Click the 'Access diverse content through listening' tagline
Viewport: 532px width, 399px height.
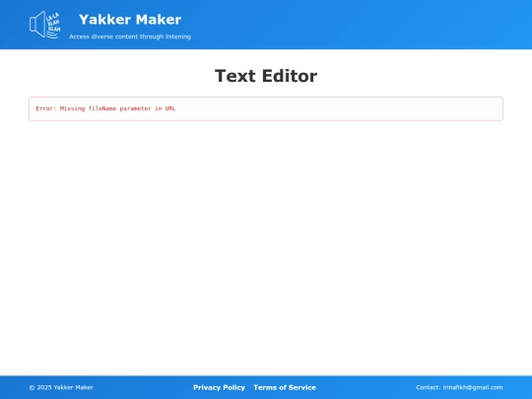pos(130,36)
